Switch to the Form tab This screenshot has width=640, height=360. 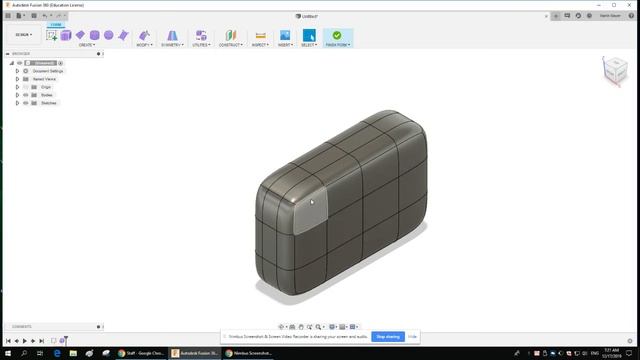pos(56,25)
